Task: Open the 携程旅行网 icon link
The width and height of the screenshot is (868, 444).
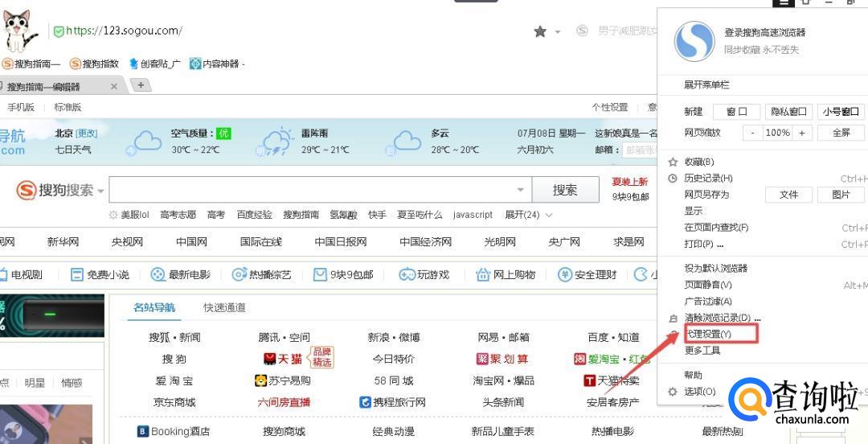Action: 392,402
